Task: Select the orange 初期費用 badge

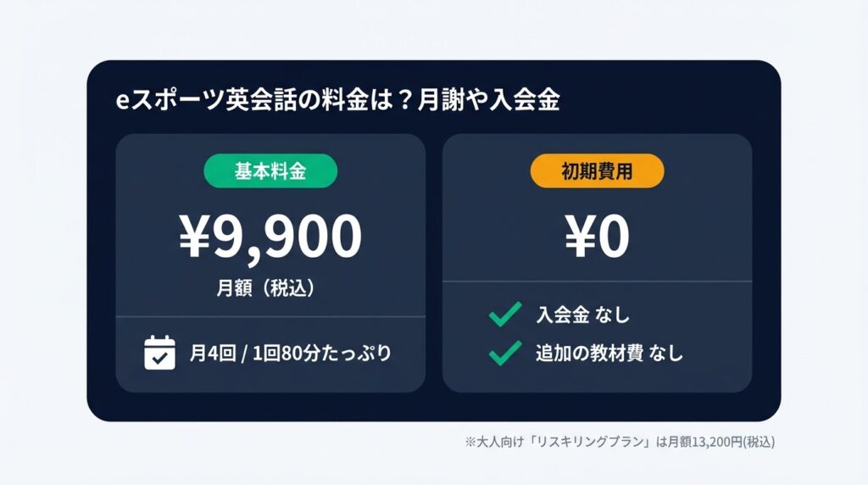Action: click(x=597, y=172)
